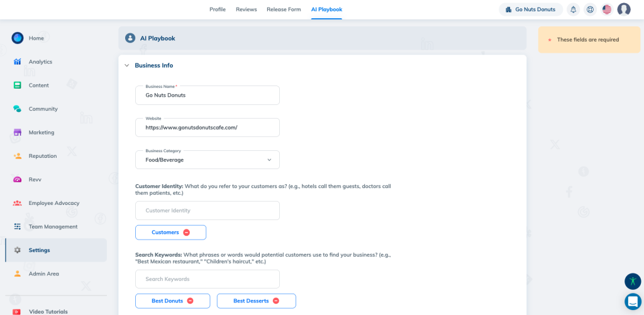
Task: Click the help support icon in header
Action: pyautogui.click(x=590, y=9)
